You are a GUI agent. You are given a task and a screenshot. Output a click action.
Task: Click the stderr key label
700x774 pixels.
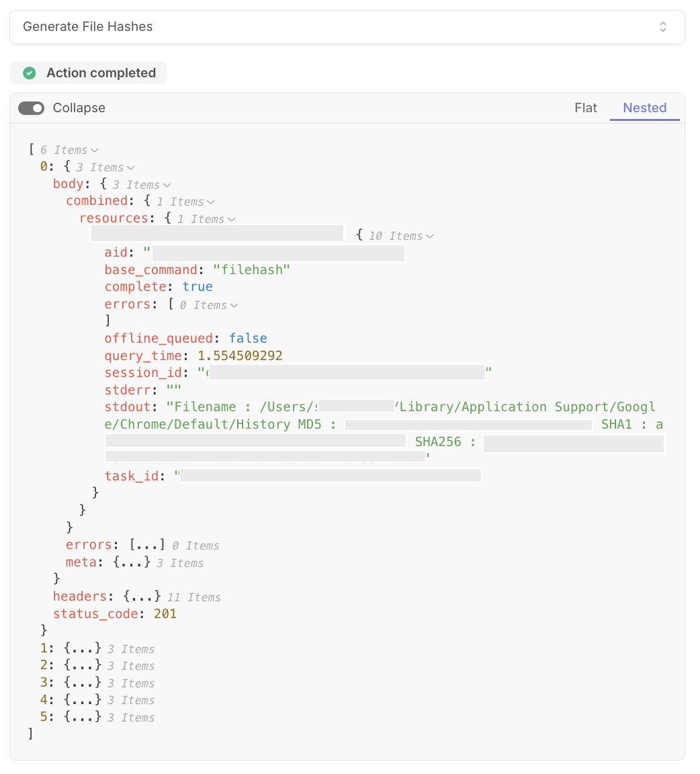pyautogui.click(x=128, y=390)
